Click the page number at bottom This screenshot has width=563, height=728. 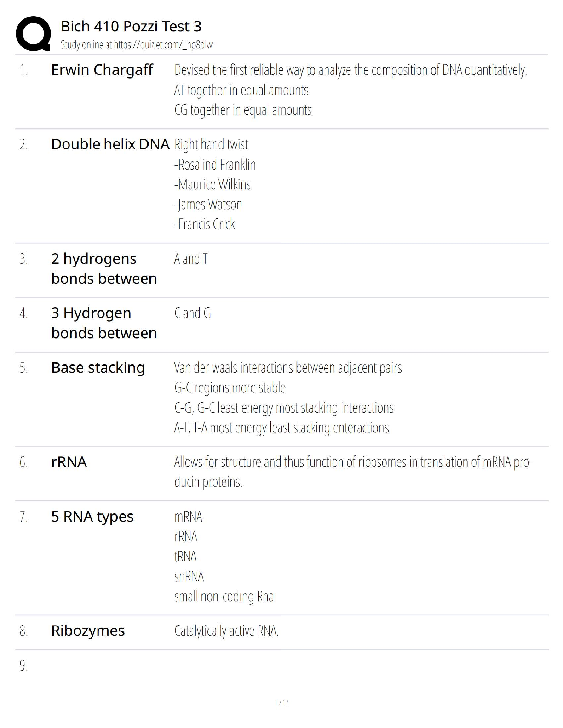(281, 703)
